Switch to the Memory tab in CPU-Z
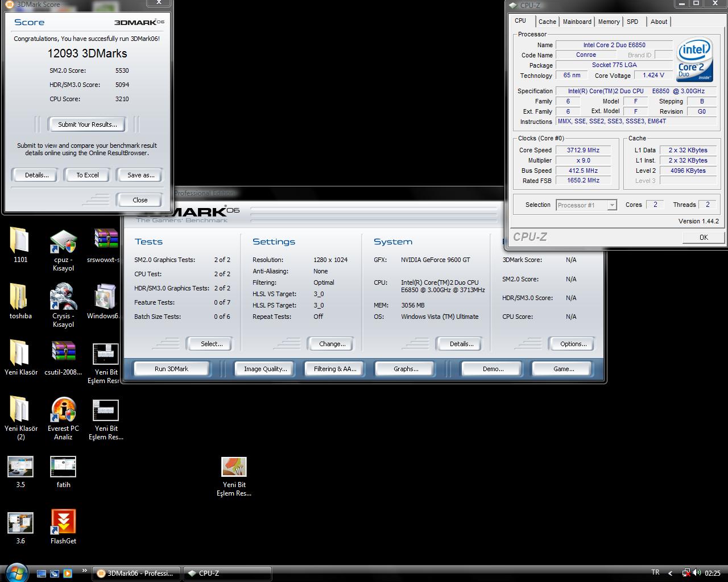The width and height of the screenshot is (728, 582). pyautogui.click(x=609, y=22)
